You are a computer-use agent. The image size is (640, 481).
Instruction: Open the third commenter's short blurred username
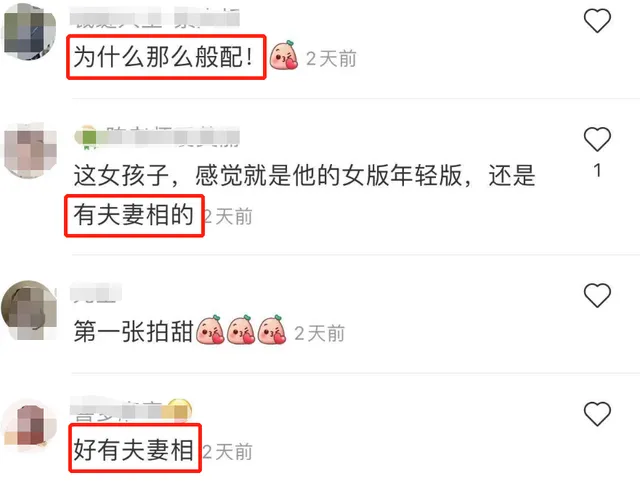96,292
